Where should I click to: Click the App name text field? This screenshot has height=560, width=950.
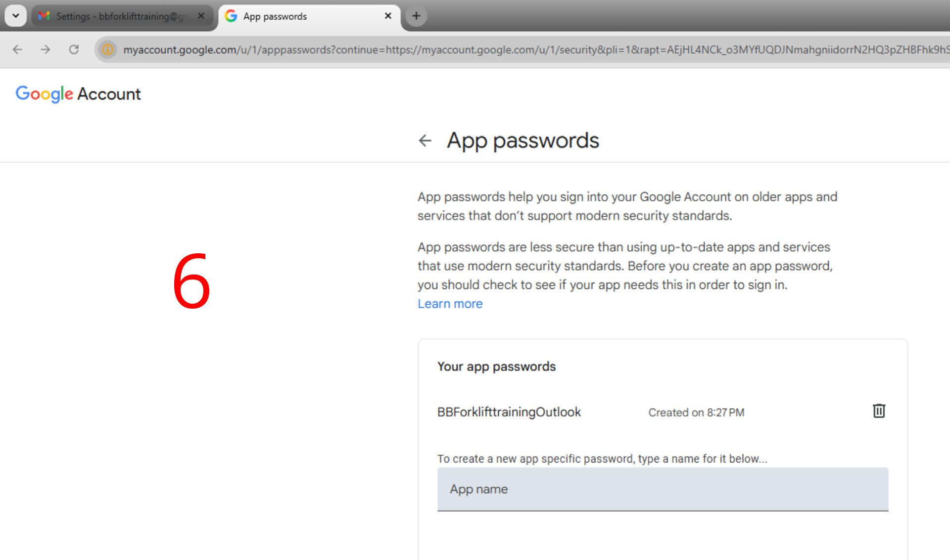click(x=663, y=489)
